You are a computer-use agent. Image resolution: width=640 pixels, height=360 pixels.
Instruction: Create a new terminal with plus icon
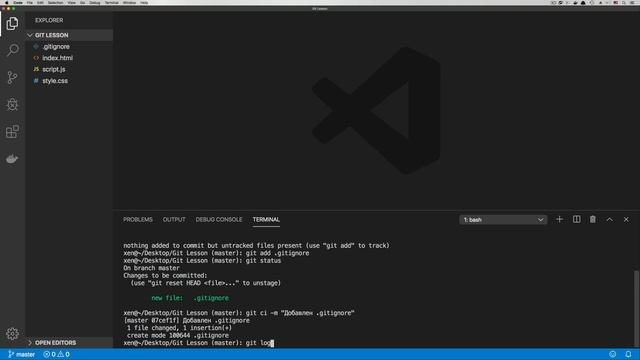click(559, 220)
